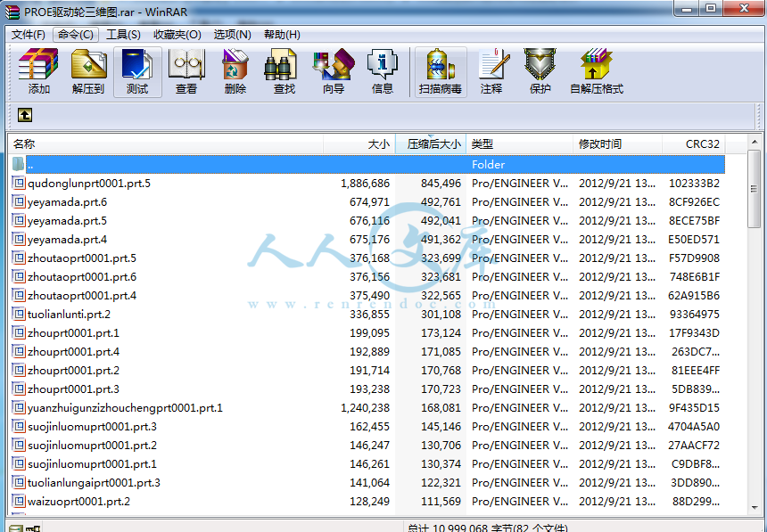
Task: Open the 收藏夹(O) menu
Action: tap(177, 35)
